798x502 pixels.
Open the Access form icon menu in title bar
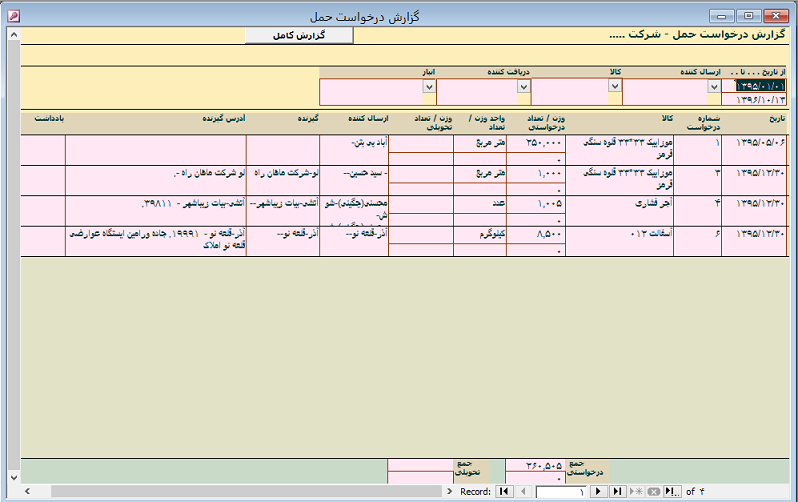[14, 16]
